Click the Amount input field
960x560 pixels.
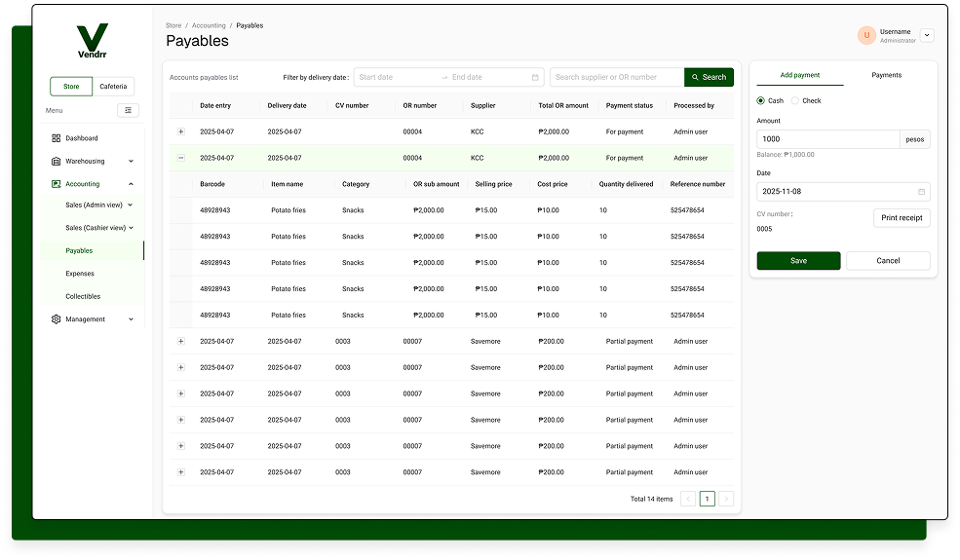click(826, 139)
